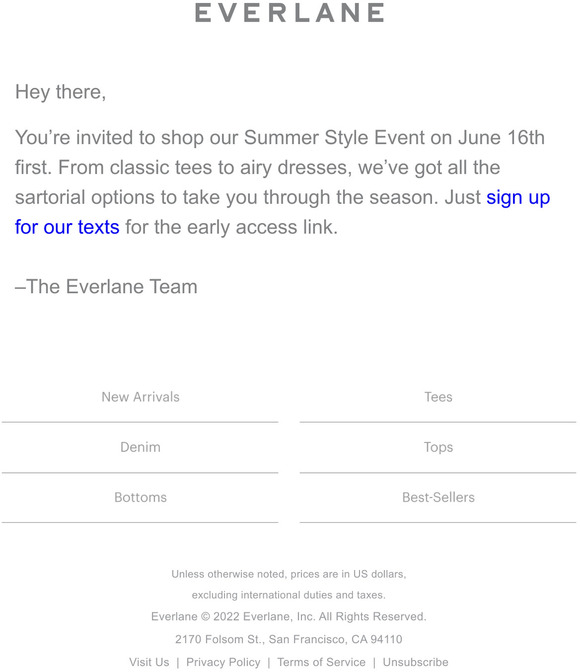Click the 2022 Everlane copyright notice
Viewport: 580px width, 672px height.
click(288, 616)
